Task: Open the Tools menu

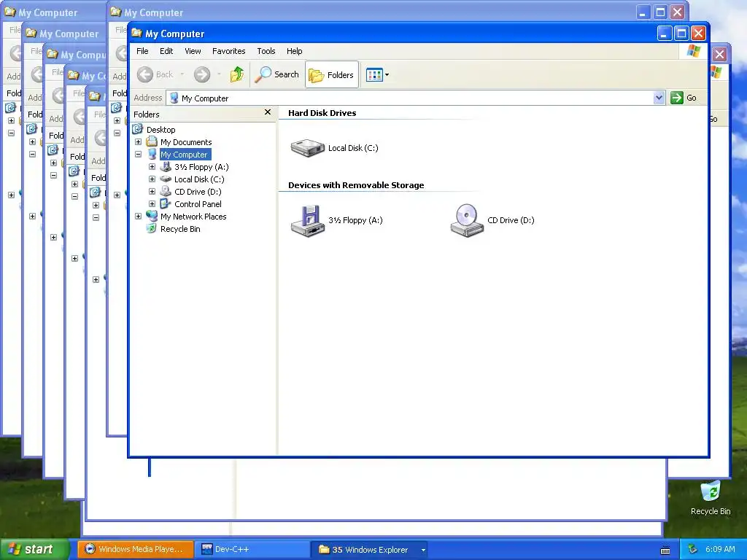Action: point(266,51)
